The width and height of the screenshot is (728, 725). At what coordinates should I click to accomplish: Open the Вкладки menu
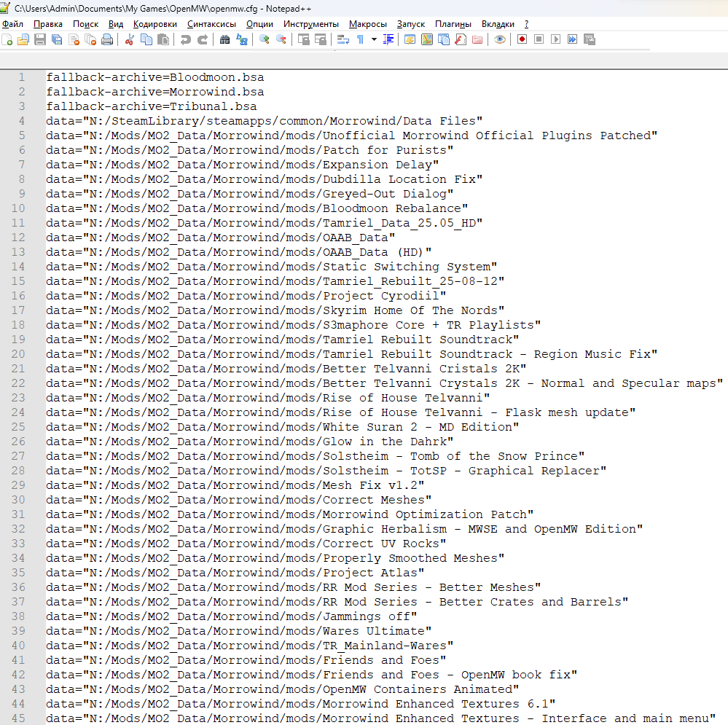click(x=498, y=24)
